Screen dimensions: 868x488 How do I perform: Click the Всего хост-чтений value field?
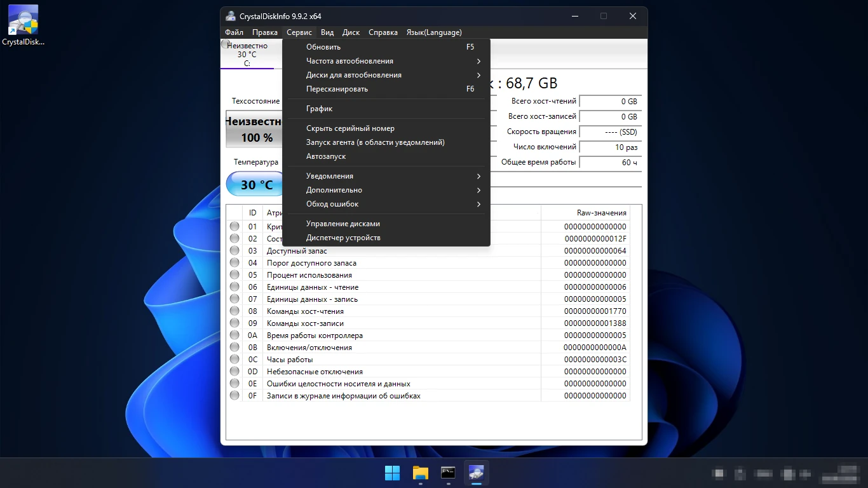click(x=610, y=102)
